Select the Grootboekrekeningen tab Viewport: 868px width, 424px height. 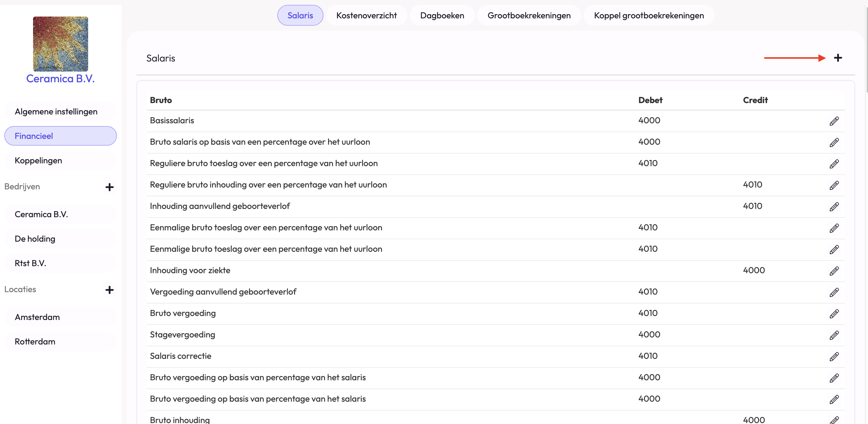tap(529, 16)
